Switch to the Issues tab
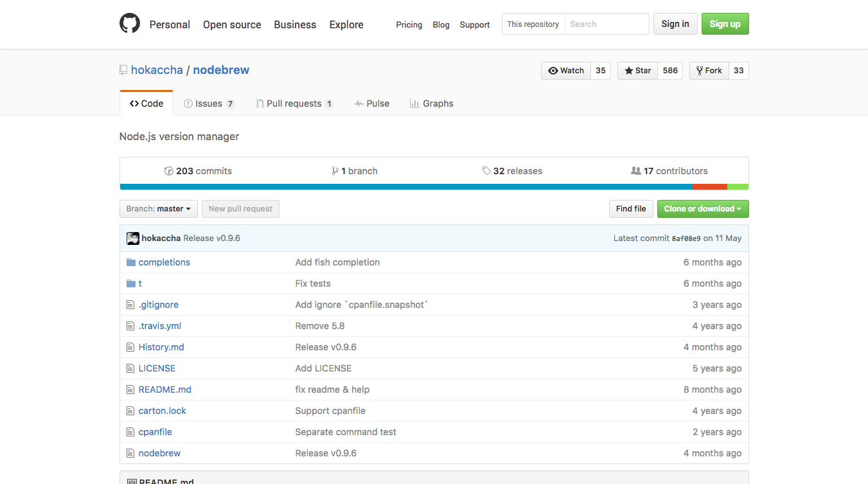 [209, 103]
